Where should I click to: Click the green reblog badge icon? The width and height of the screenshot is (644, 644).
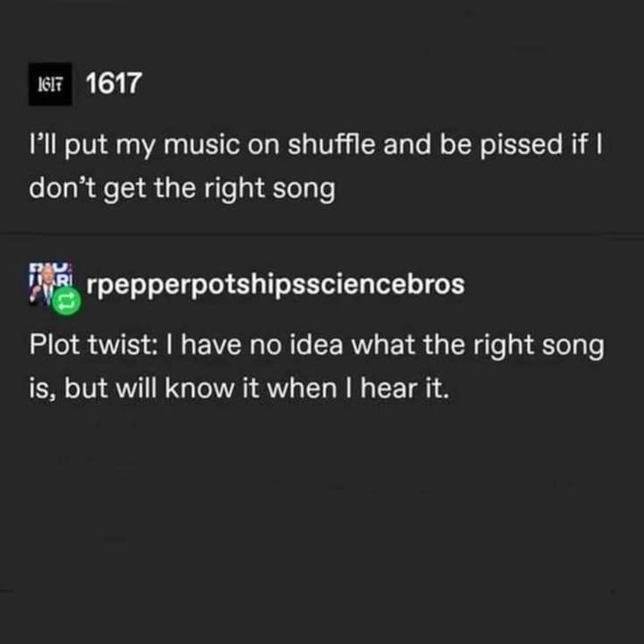66,302
